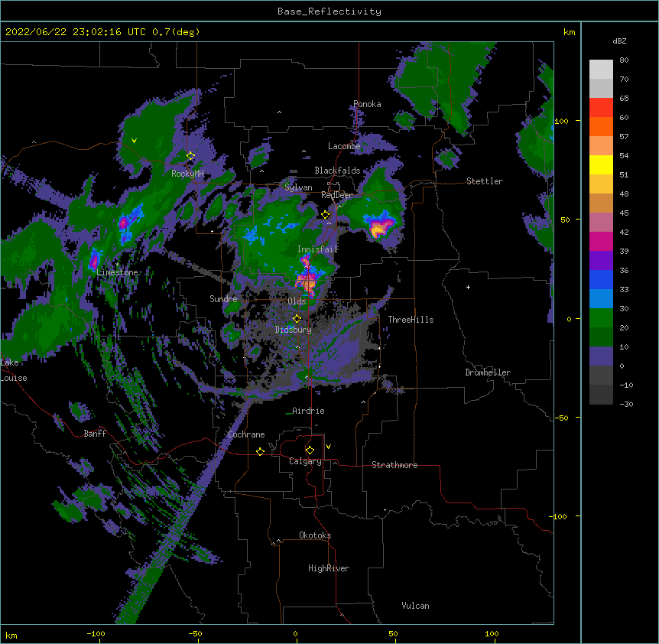Click the Okotoks city label
The image size is (659, 644).
click(x=315, y=535)
